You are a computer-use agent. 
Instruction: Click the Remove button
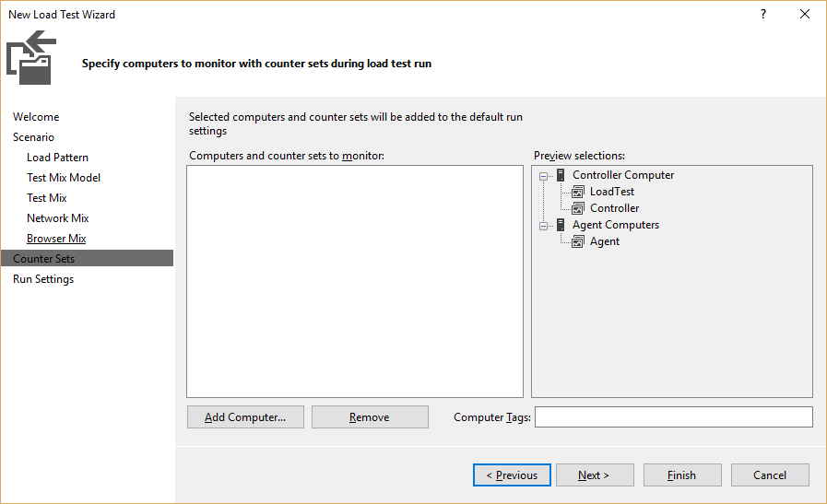tap(370, 417)
